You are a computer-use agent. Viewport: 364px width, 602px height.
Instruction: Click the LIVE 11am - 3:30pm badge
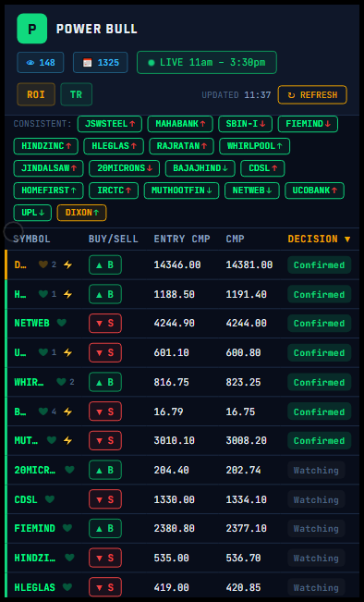(x=207, y=62)
